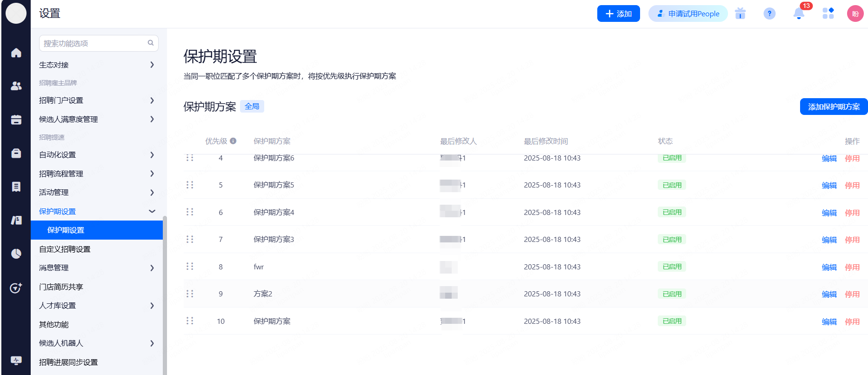This screenshot has width=868, height=375.
Task: Click the pie chart reports icon in sidebar
Action: coord(16,254)
